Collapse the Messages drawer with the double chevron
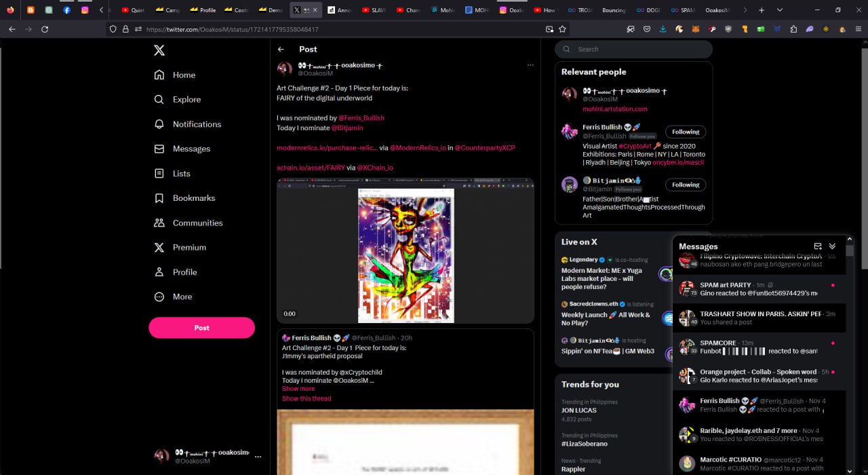This screenshot has width=868, height=475. pos(833,246)
